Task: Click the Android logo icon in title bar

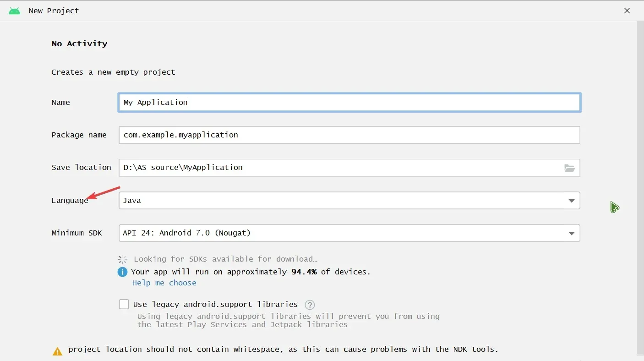Action: pos(15,11)
